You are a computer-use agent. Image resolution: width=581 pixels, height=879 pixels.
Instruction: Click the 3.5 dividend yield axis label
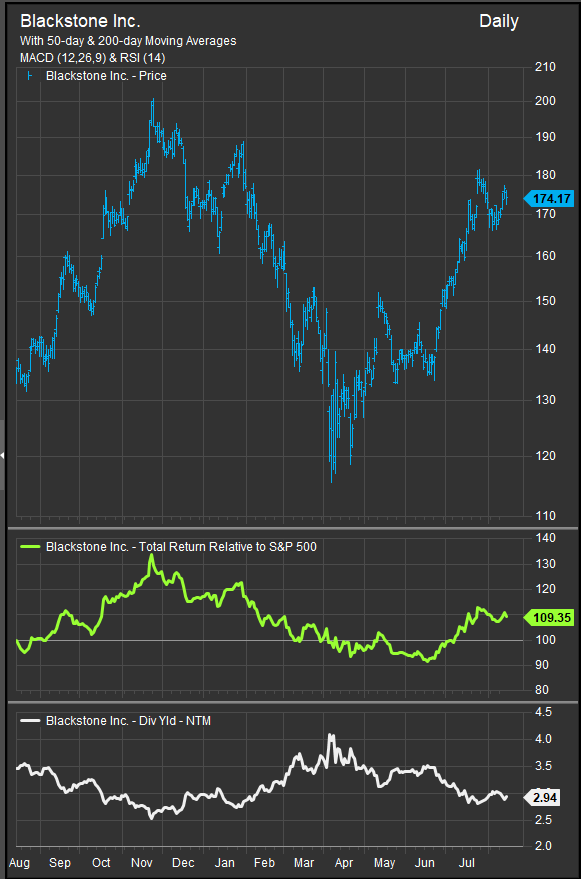[545, 766]
